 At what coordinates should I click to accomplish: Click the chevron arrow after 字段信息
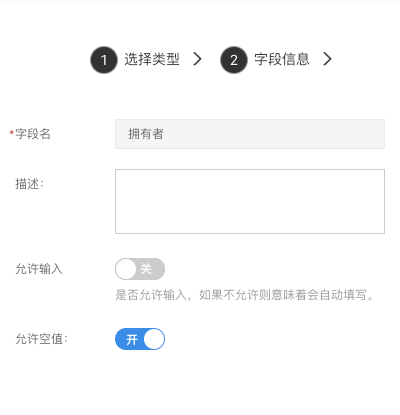328,59
